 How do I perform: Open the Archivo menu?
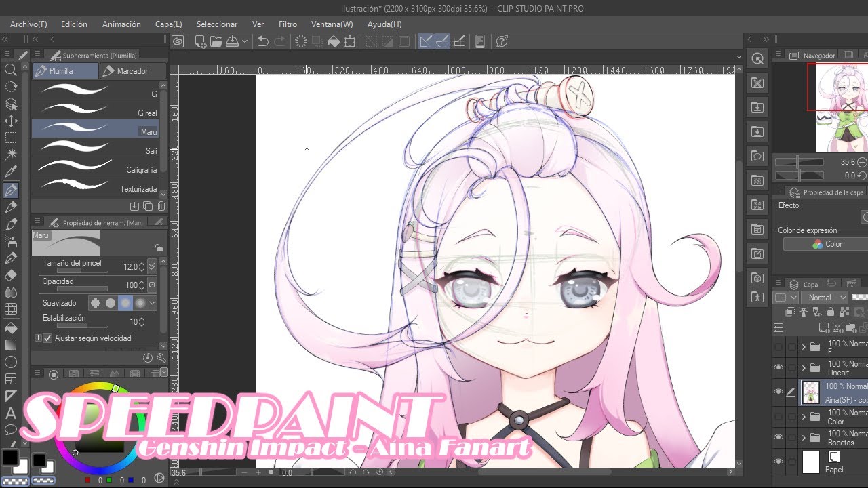(28, 24)
